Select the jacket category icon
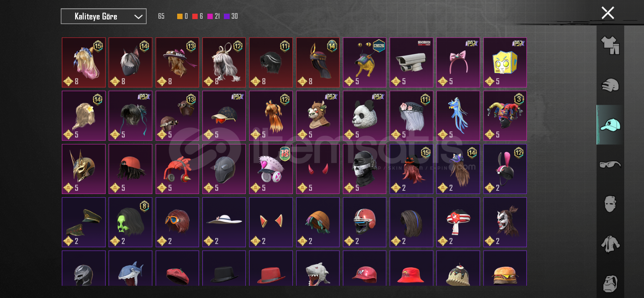644x298 pixels. (x=610, y=244)
